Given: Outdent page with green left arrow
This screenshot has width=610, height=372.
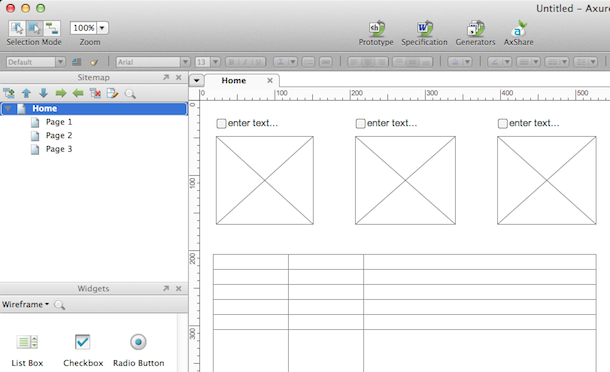Looking at the screenshot, I should (x=78, y=93).
